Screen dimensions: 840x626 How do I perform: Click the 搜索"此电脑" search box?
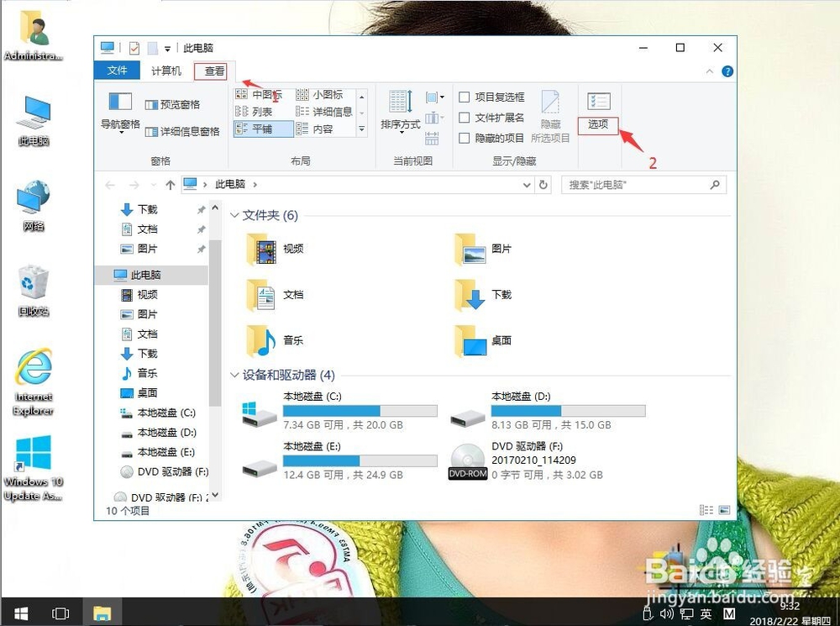643,184
